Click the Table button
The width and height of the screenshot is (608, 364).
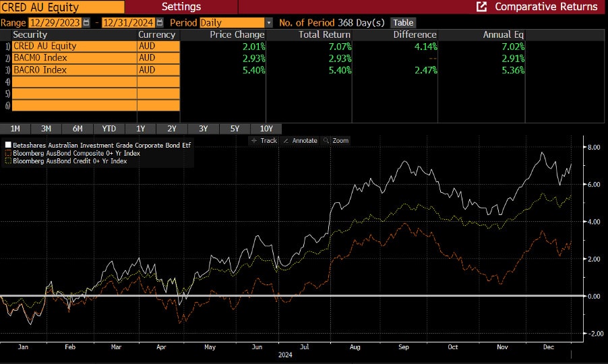(x=403, y=23)
